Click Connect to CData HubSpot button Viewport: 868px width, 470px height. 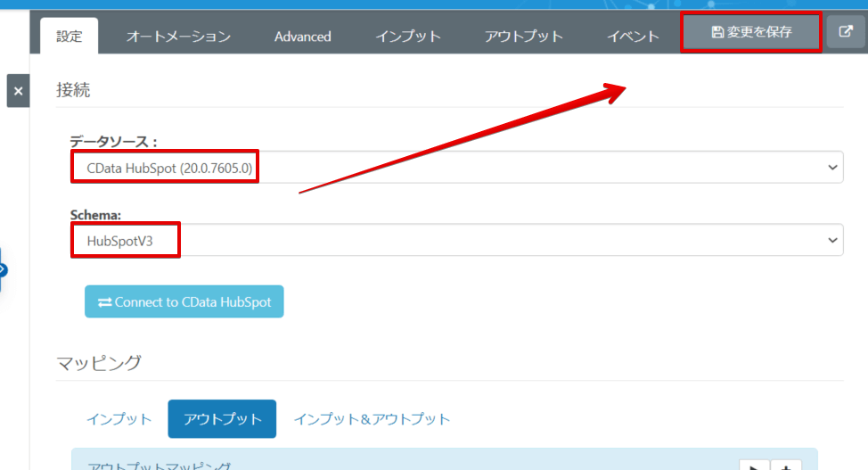(x=184, y=301)
